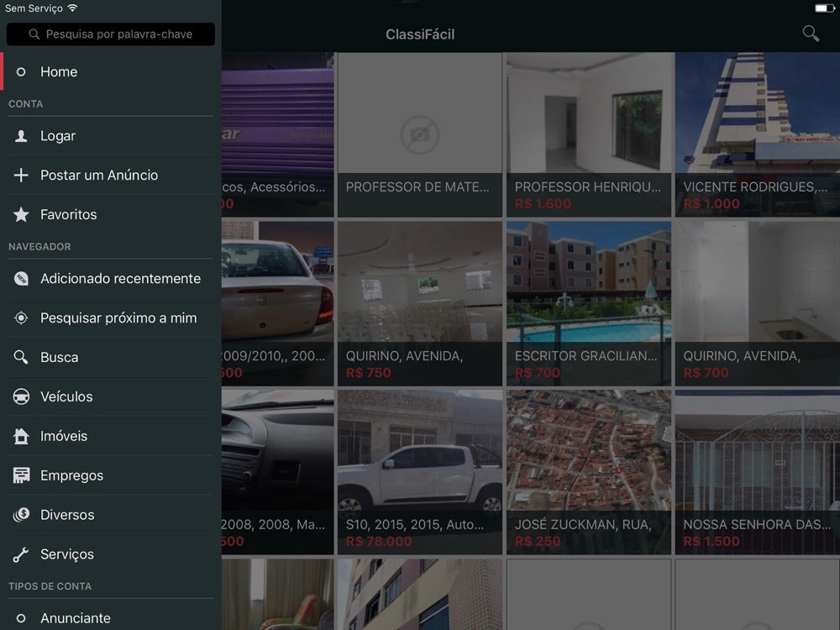Open the 2009/2010 silver car listing
The width and height of the screenshot is (840, 630).
[277, 304]
